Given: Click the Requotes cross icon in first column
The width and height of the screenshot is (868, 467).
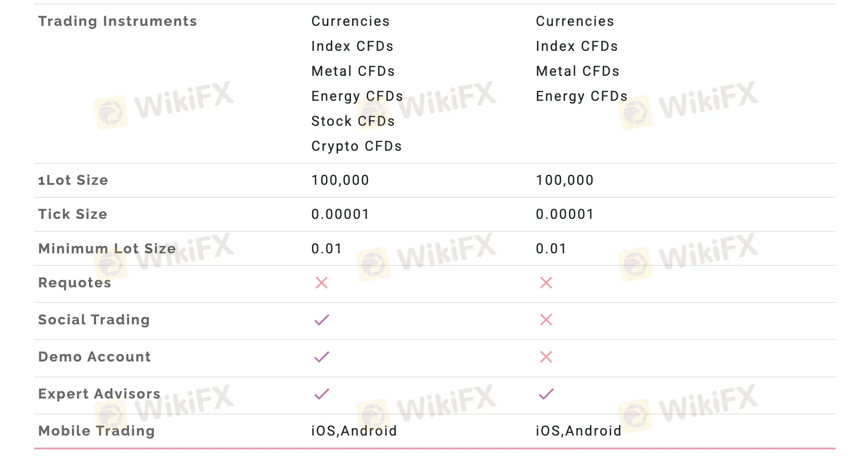Looking at the screenshot, I should pyautogui.click(x=322, y=283).
